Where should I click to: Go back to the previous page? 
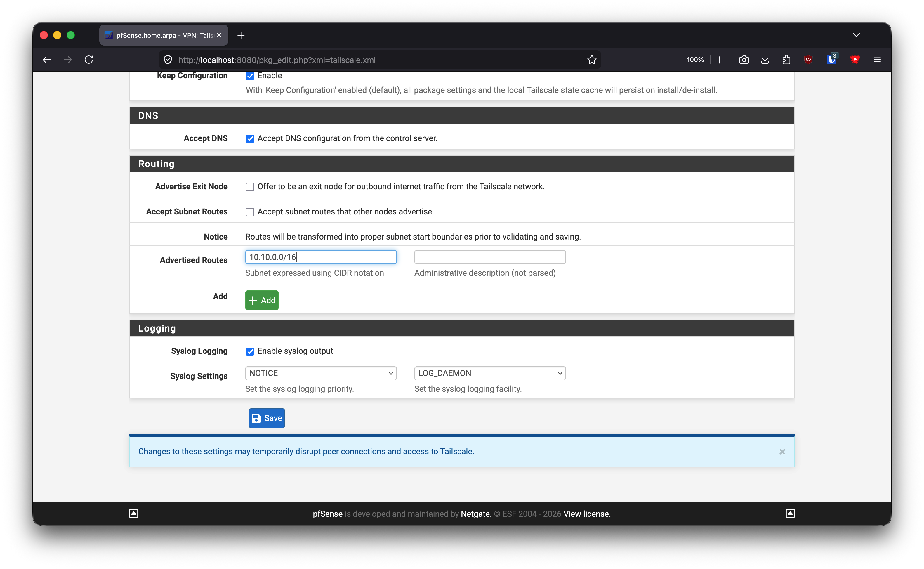click(47, 60)
